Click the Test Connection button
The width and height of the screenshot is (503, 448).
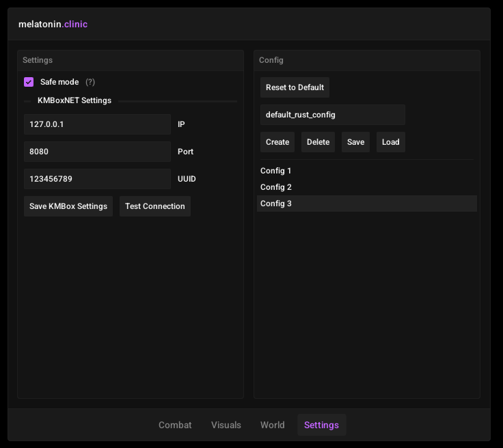pos(155,206)
